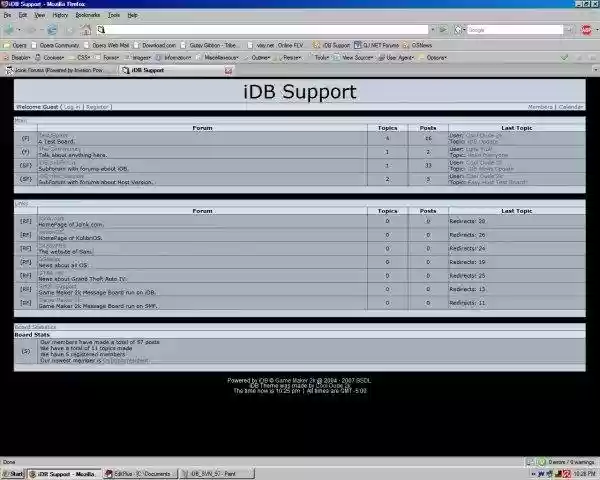Open the File menu
Screen dimensions: 600x480
[x=7, y=15]
